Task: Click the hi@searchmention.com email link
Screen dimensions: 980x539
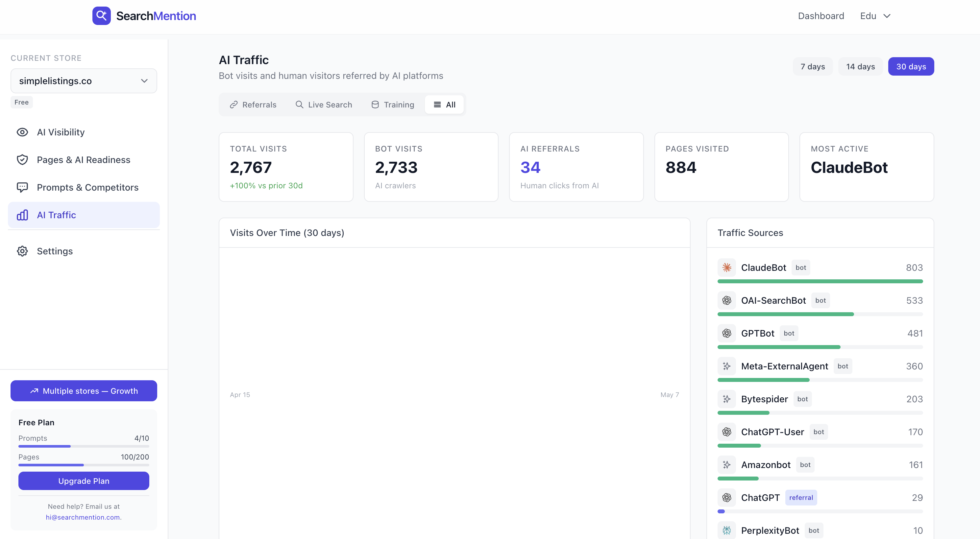Action: pos(84,517)
